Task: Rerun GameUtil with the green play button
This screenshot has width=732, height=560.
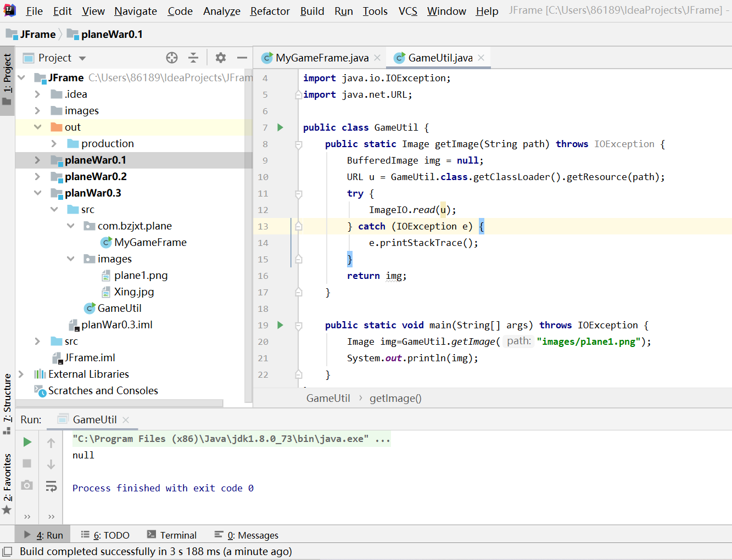Action: 27,442
